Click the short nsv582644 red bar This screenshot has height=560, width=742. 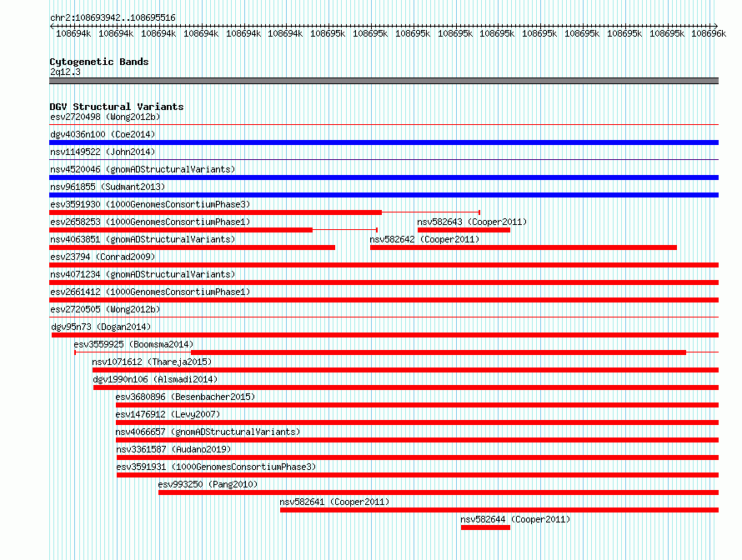click(485, 527)
